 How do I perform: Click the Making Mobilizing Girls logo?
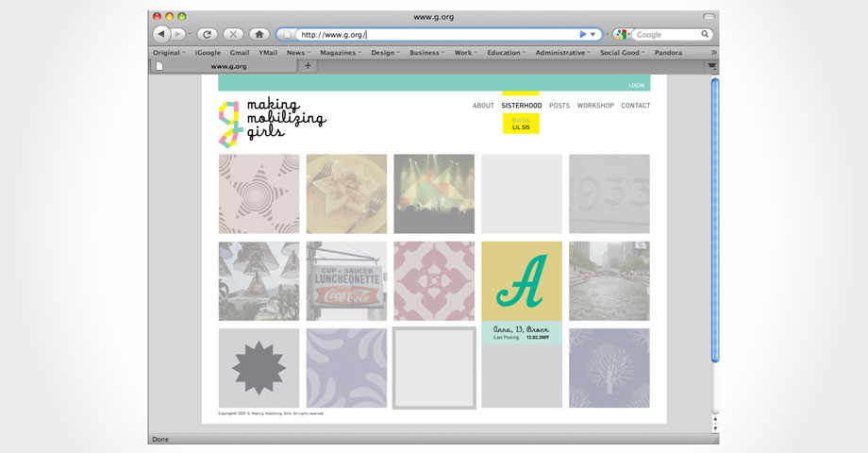[x=271, y=123]
